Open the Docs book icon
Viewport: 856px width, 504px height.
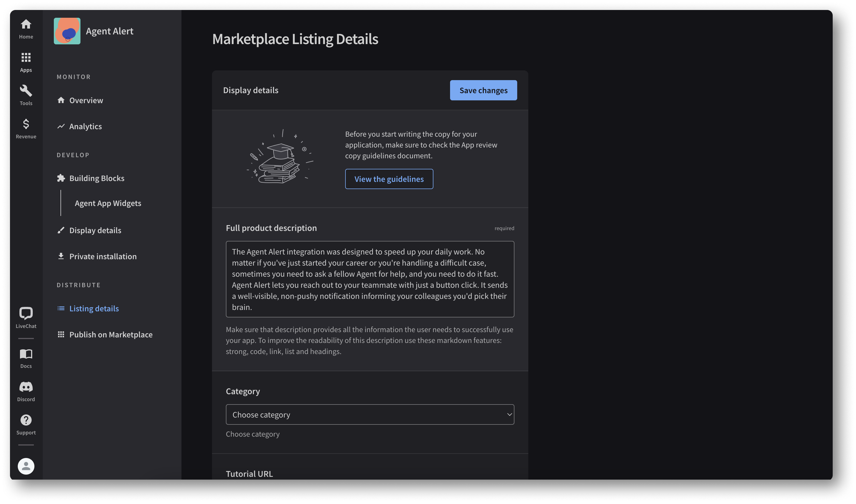[26, 354]
